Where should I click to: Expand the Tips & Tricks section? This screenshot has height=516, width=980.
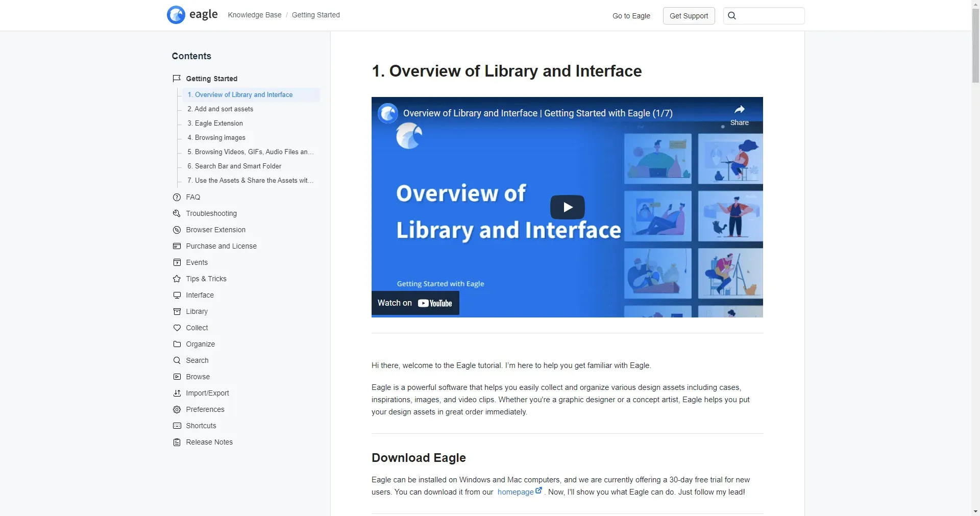206,279
